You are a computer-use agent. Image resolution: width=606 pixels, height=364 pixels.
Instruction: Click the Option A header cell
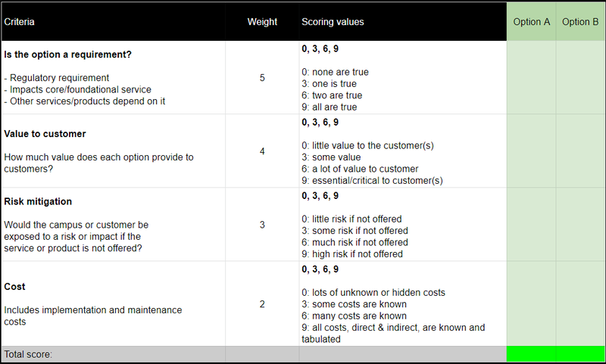[x=532, y=22]
